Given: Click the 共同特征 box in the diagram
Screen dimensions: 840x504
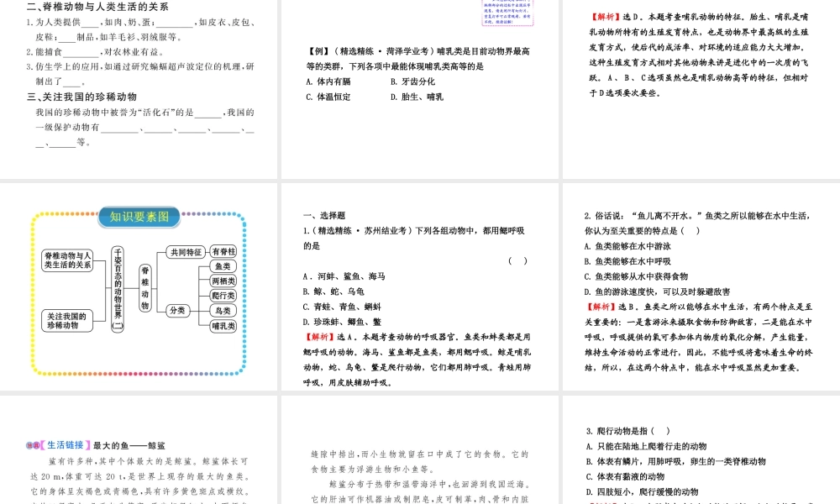Looking at the screenshot, I should coord(186,252).
